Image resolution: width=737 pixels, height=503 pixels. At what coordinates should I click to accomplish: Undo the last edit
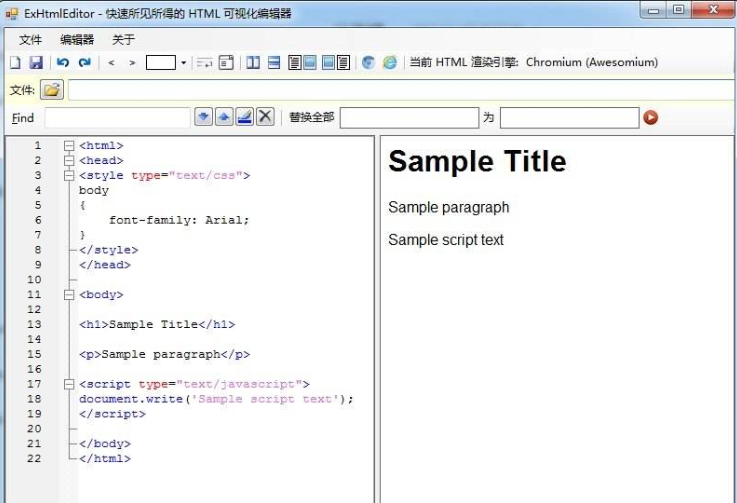click(63, 63)
